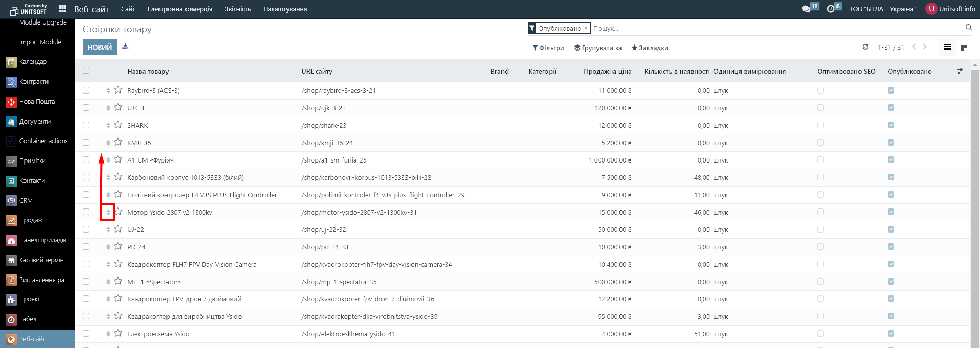Image resolution: width=980 pixels, height=348 pixels.
Task: Open the Звітність menu
Action: coord(237,9)
